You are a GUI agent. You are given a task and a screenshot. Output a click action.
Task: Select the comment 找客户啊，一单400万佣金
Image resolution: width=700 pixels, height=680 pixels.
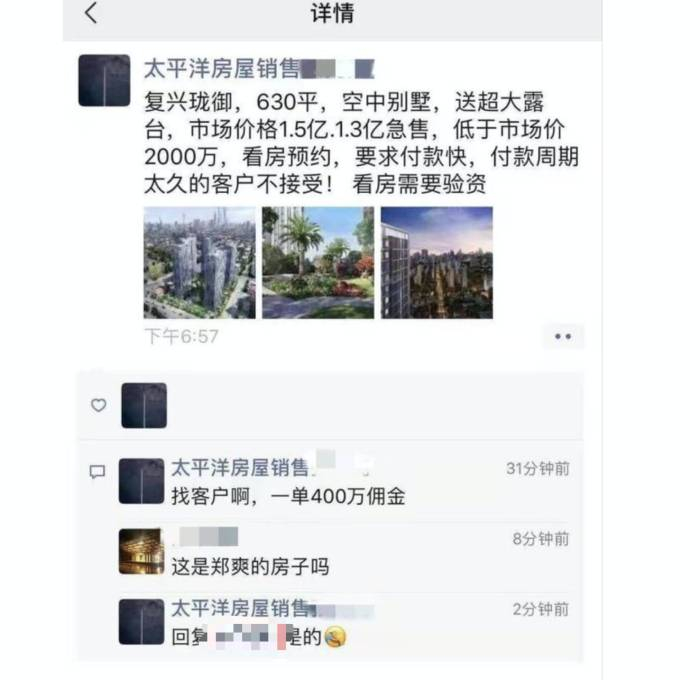pyautogui.click(x=288, y=496)
